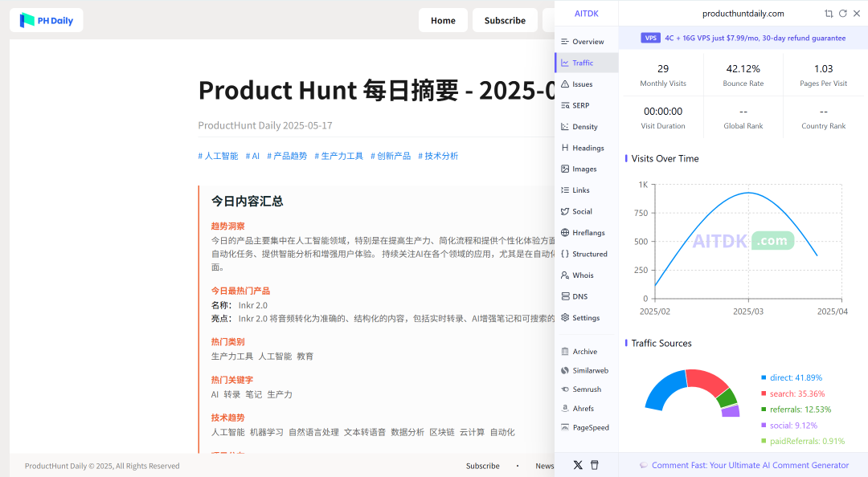This screenshot has width=868, height=477.
Task: Click the Social bird icon
Action: [x=565, y=211]
